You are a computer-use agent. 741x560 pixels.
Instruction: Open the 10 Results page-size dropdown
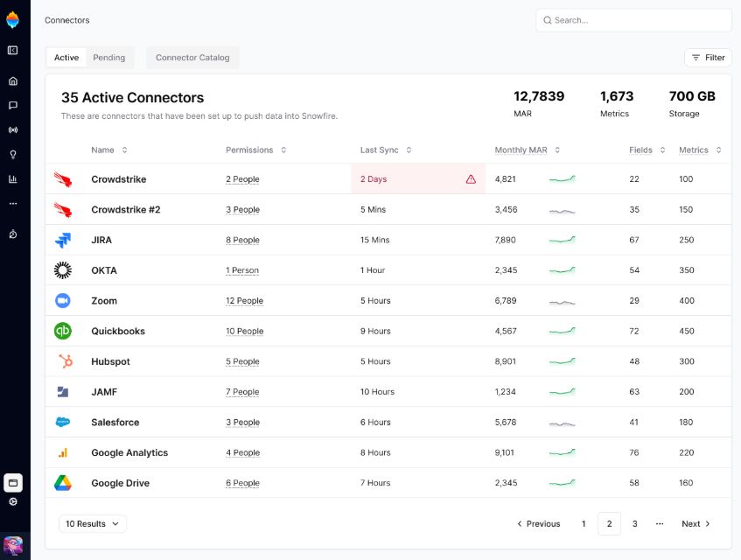coord(93,523)
